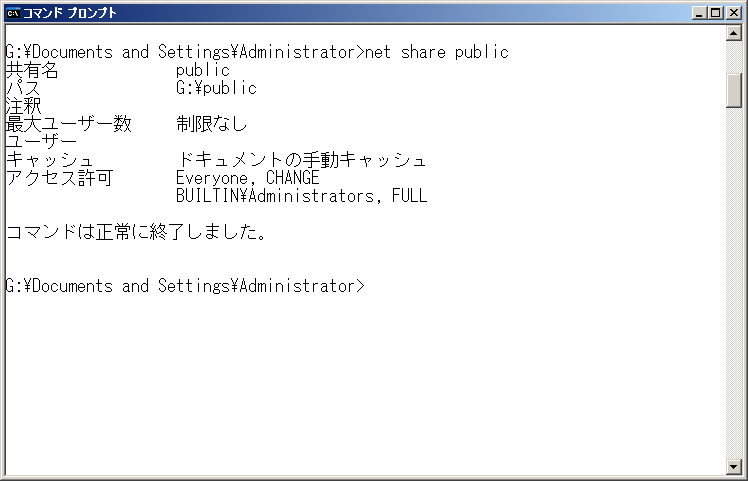Click the bottom prompt line after Administrator>
The width and height of the screenshot is (748, 481).
click(185, 286)
